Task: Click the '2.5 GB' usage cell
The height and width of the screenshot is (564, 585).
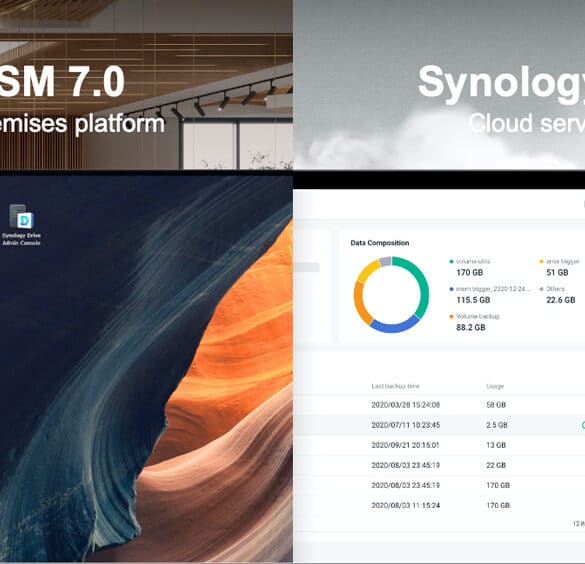Action: (x=497, y=425)
